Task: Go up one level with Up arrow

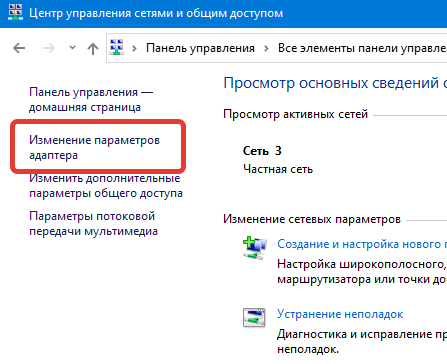Action: (93, 49)
